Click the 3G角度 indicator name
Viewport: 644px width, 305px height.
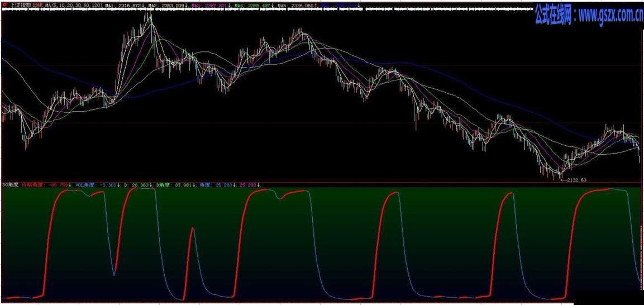pos(11,185)
